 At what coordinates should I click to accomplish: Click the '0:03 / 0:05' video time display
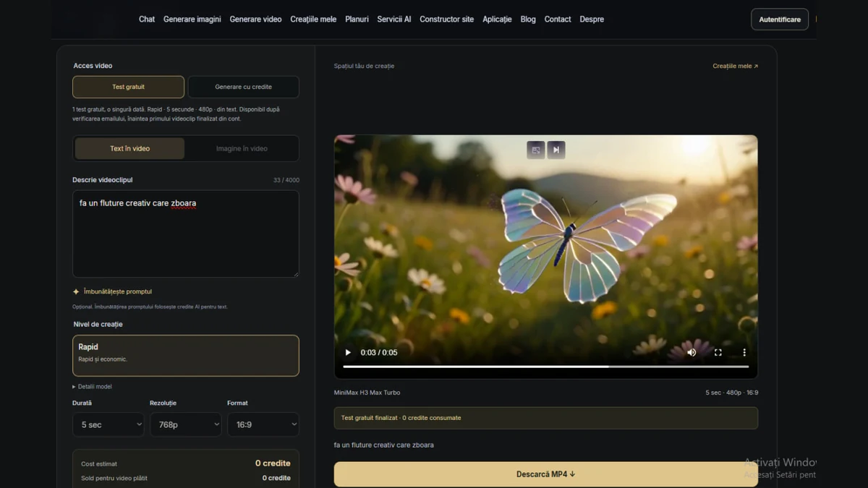379,353
